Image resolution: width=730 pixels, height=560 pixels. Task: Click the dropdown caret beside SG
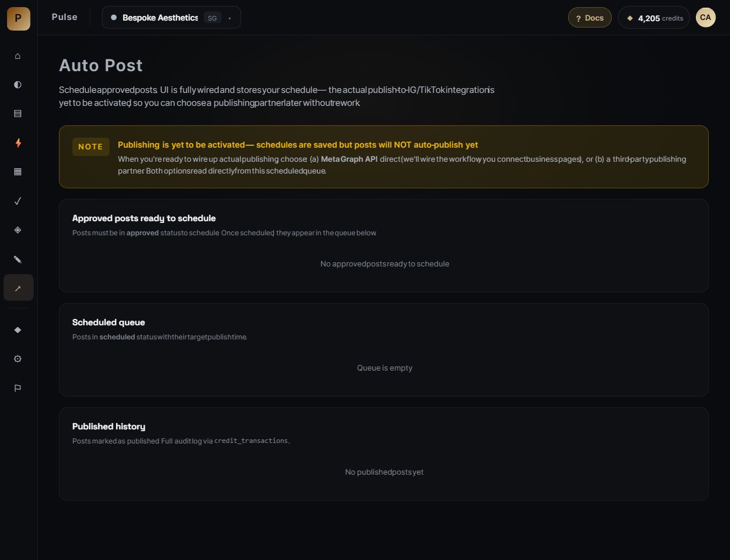230,18
